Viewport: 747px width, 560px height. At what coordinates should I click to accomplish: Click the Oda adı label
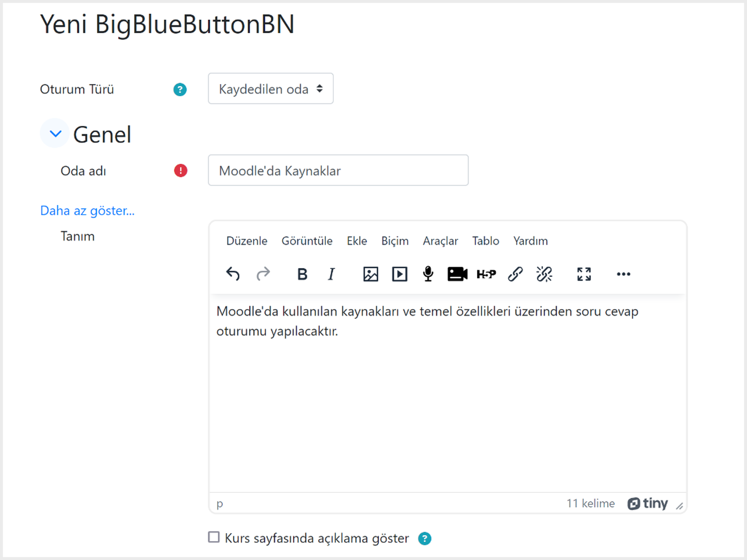point(83,171)
